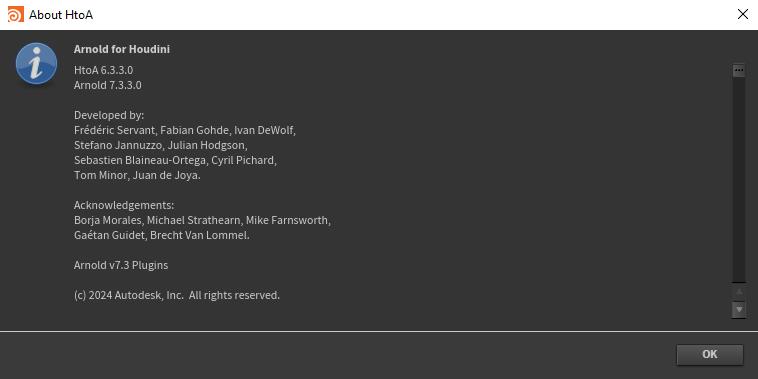Close the About HtoA window
The image size is (758, 379).
click(743, 15)
